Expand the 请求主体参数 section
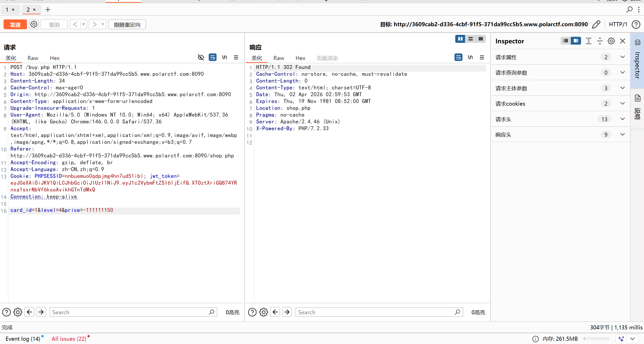644x344 pixels. click(622, 88)
